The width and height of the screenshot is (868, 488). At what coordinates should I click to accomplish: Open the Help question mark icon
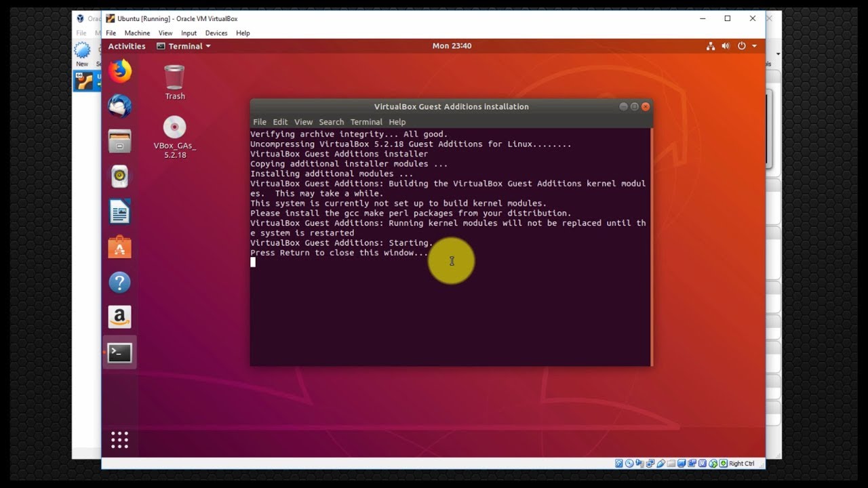click(120, 282)
